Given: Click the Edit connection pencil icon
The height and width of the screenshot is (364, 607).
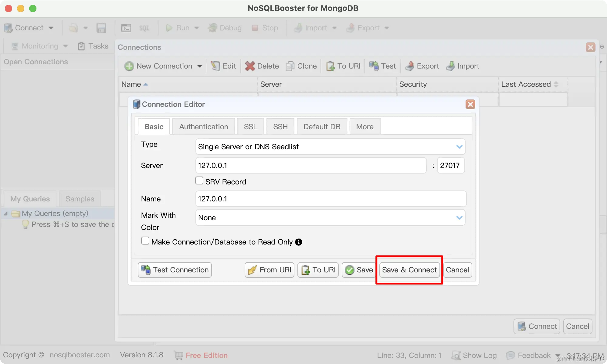Looking at the screenshot, I should pos(215,66).
